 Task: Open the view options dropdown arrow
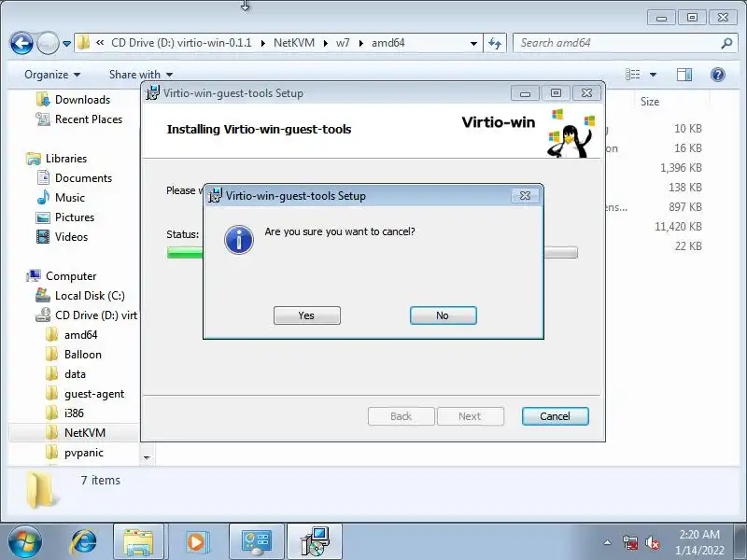653,75
